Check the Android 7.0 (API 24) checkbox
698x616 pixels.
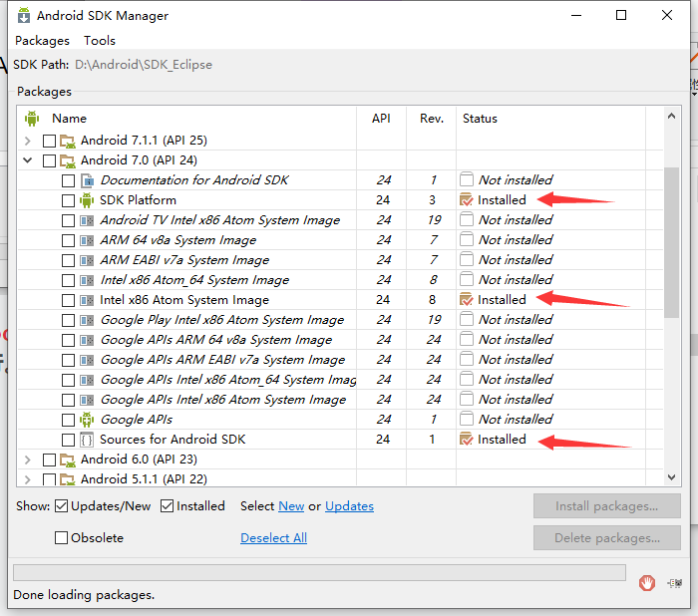pyautogui.click(x=49, y=160)
